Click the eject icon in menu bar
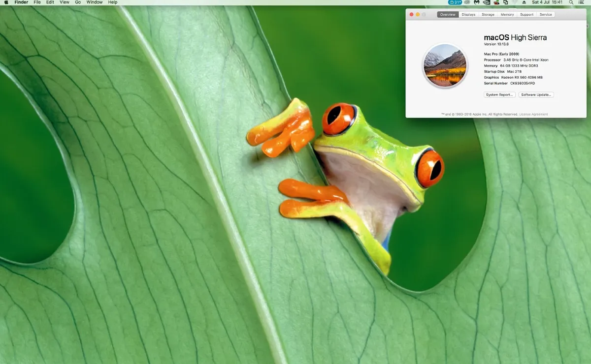The height and width of the screenshot is (364, 591). pyautogui.click(x=524, y=2)
